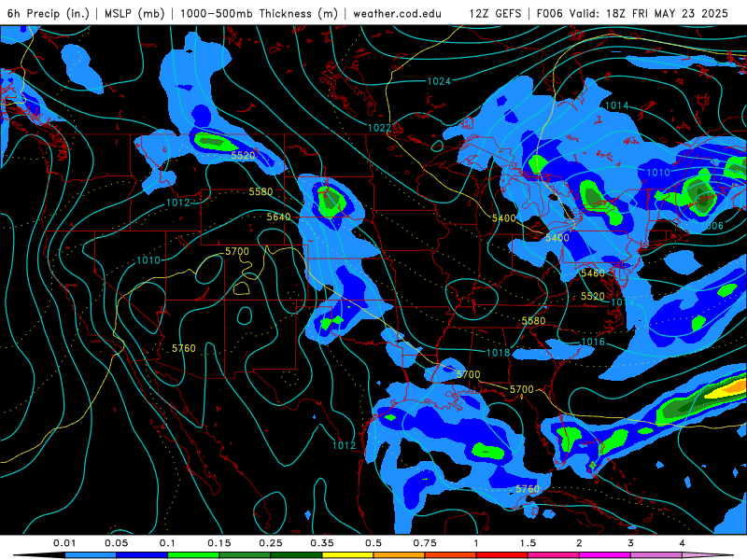Click legend swatch between 0.01 and 0.05
Image resolution: width=747 pixels, height=560 pixels.
91,555
